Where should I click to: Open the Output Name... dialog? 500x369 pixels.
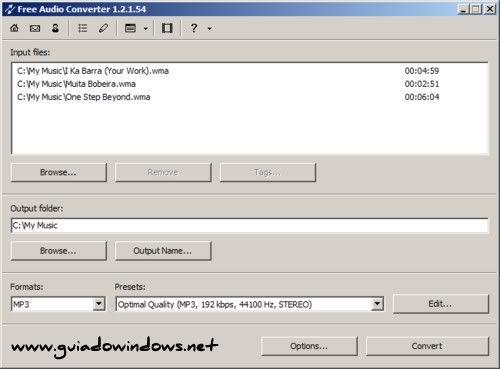[x=163, y=251]
